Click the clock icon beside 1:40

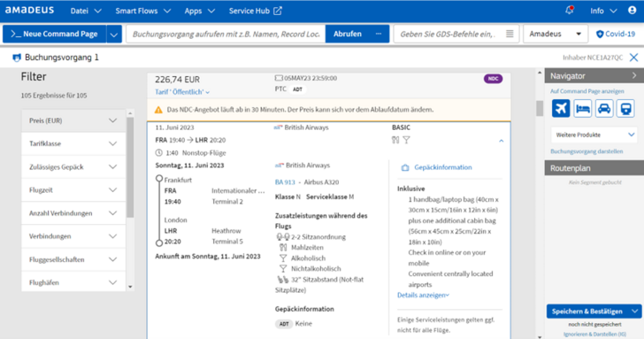[159, 153]
